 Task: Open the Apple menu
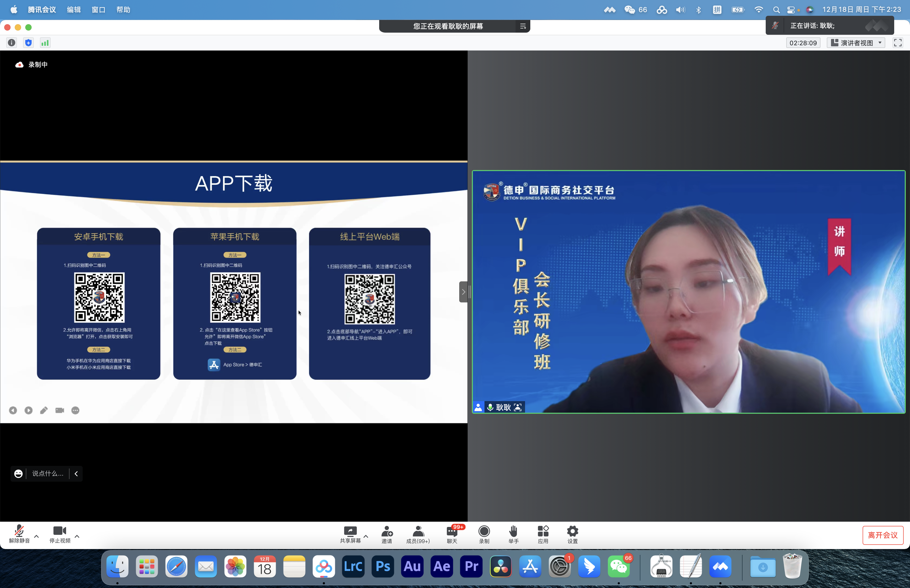pyautogui.click(x=14, y=9)
